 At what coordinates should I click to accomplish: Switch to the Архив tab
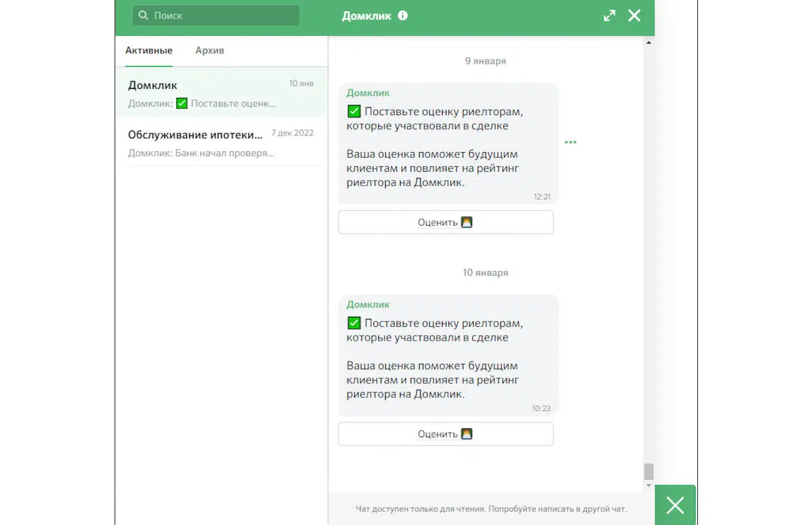click(x=210, y=50)
